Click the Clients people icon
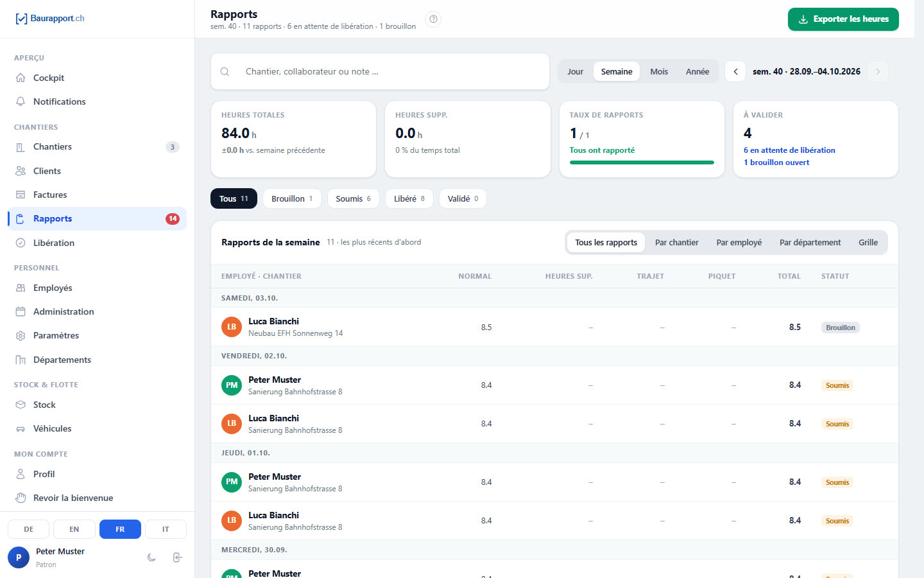 (x=21, y=171)
